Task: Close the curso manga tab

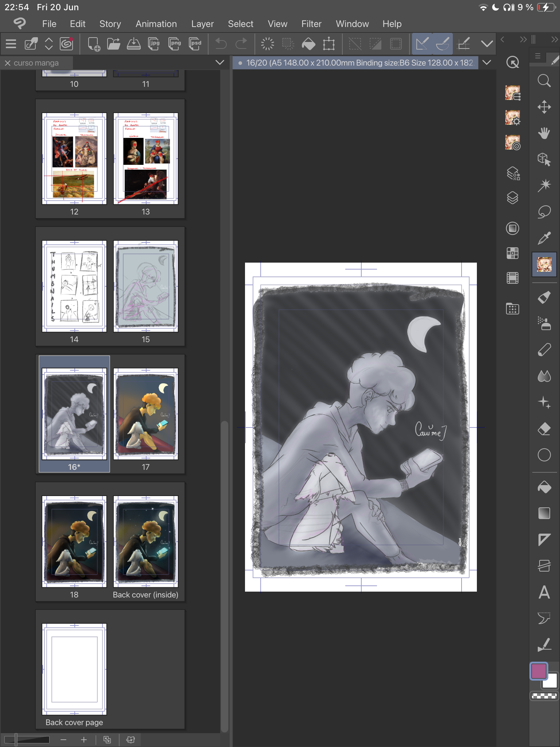Action: tap(7, 63)
